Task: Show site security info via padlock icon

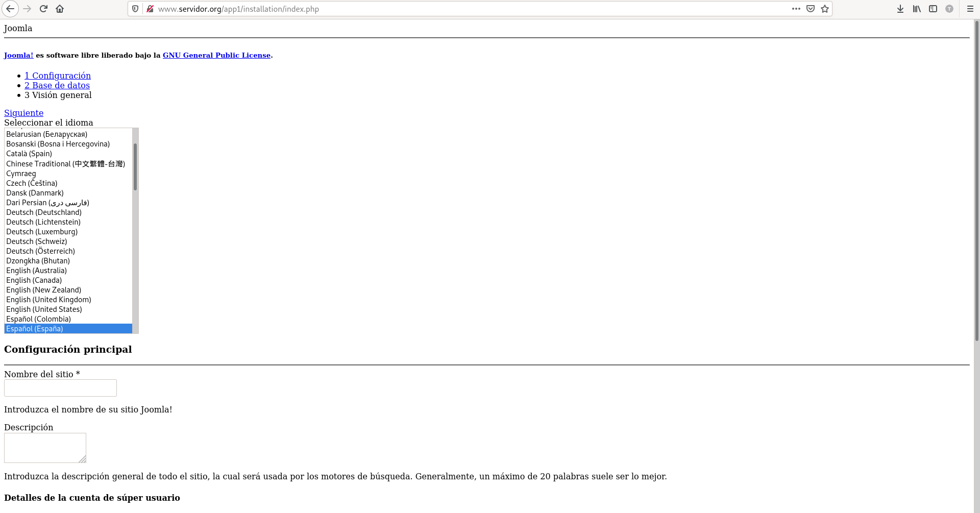Action: [150, 9]
